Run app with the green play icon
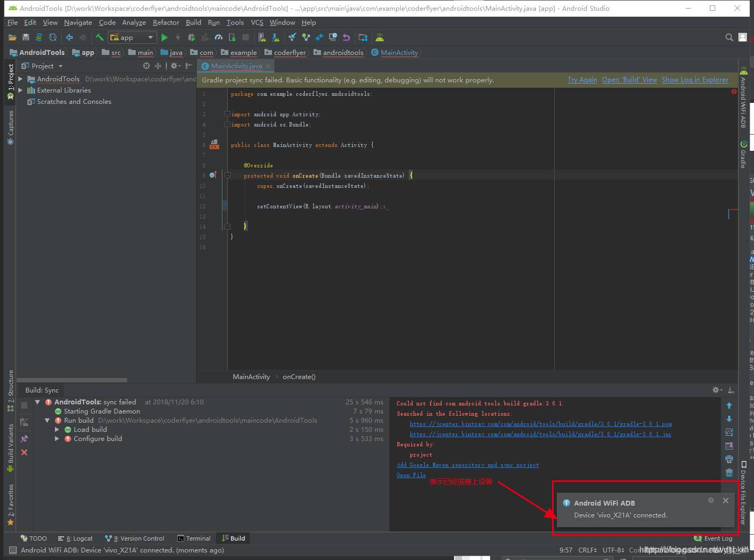 164,37
